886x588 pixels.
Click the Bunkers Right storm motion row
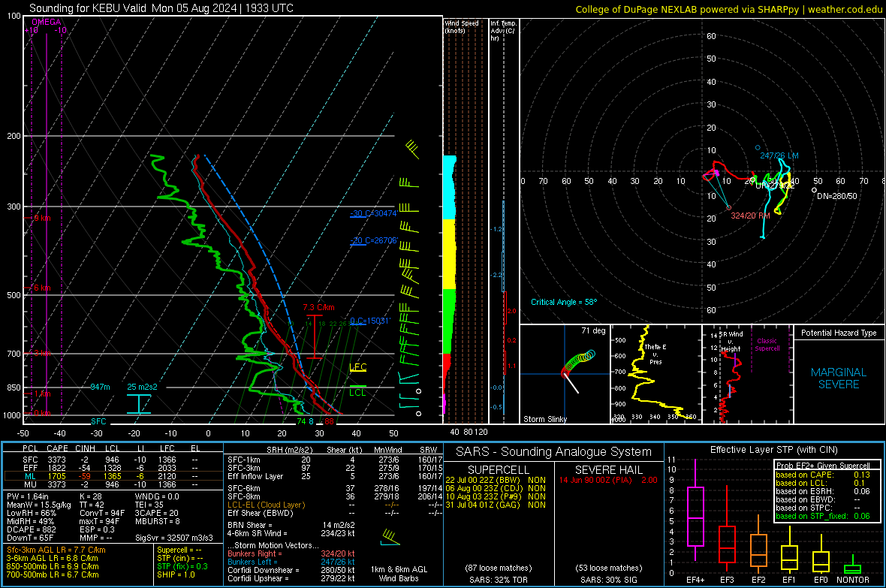point(291,553)
